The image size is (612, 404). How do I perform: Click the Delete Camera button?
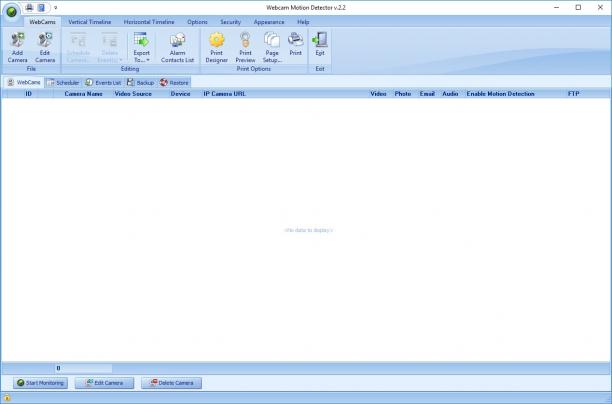(x=171, y=383)
